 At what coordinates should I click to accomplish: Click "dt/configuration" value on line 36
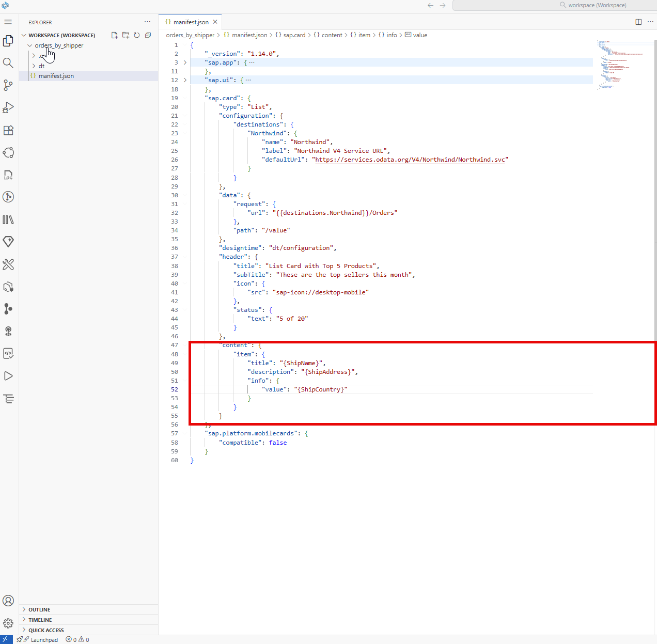[301, 248]
